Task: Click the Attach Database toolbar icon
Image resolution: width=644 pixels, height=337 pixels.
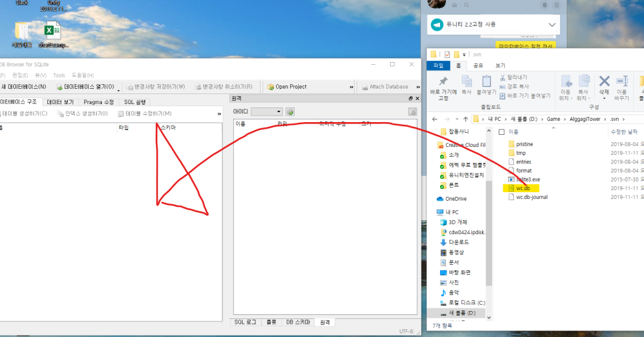Action: (364, 87)
